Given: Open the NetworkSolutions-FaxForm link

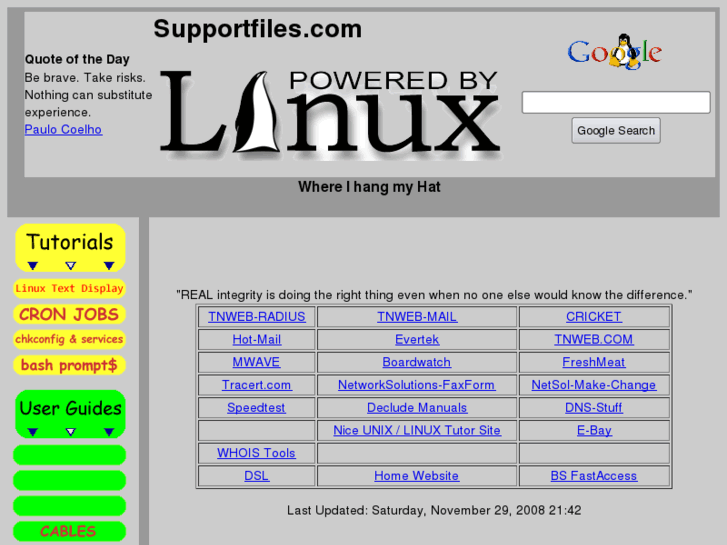Looking at the screenshot, I should (x=417, y=385).
